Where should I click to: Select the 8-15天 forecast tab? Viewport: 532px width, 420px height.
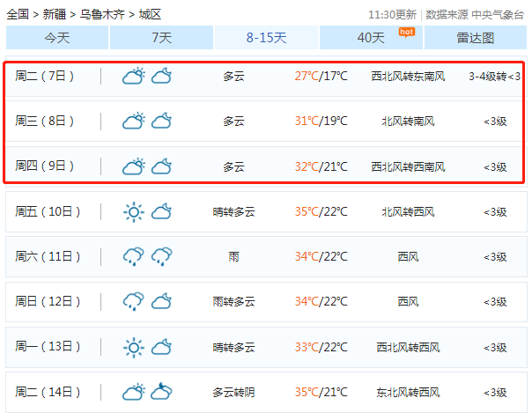266,37
